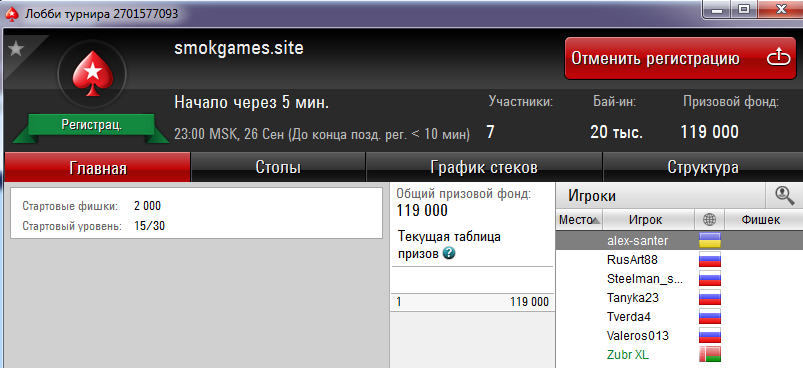The width and height of the screenshot is (803, 368).
Task: Click the buy-in value '20 тыс.'
Action: click(x=616, y=132)
